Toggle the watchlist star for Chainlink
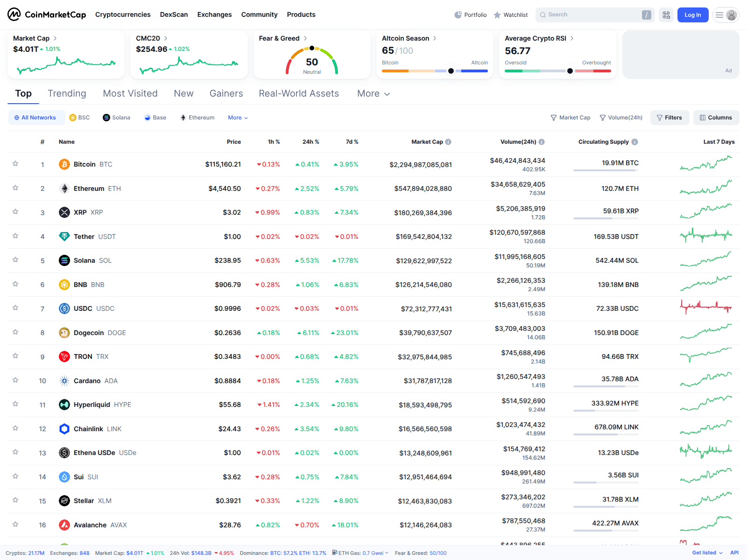 [x=15, y=428]
